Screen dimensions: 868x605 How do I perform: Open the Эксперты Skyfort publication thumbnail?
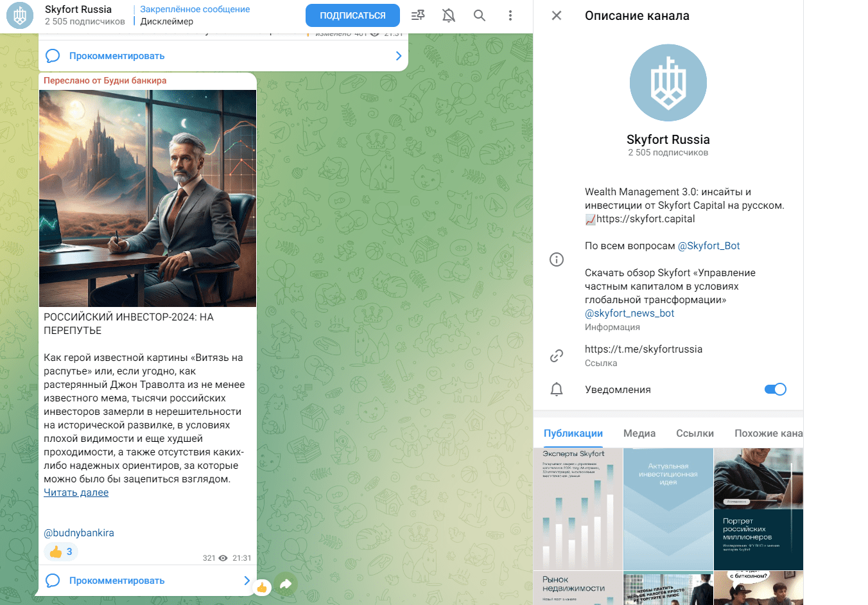(578, 509)
